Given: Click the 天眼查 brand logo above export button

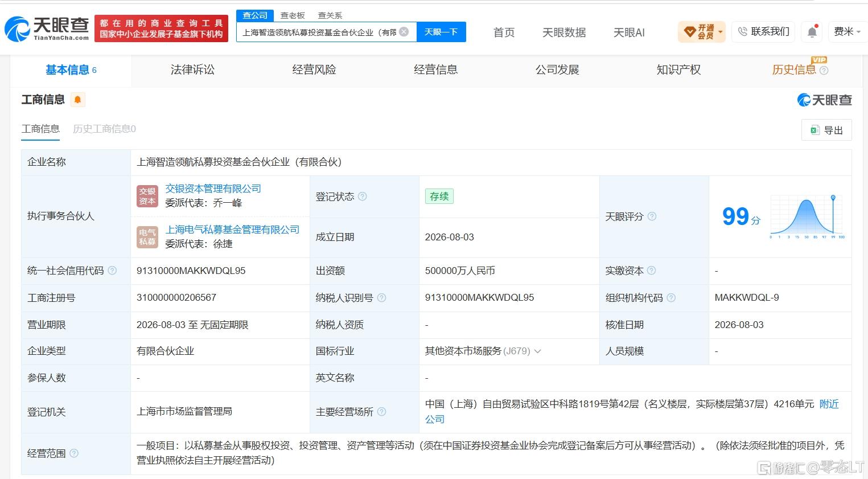Looking at the screenshot, I should [824, 100].
